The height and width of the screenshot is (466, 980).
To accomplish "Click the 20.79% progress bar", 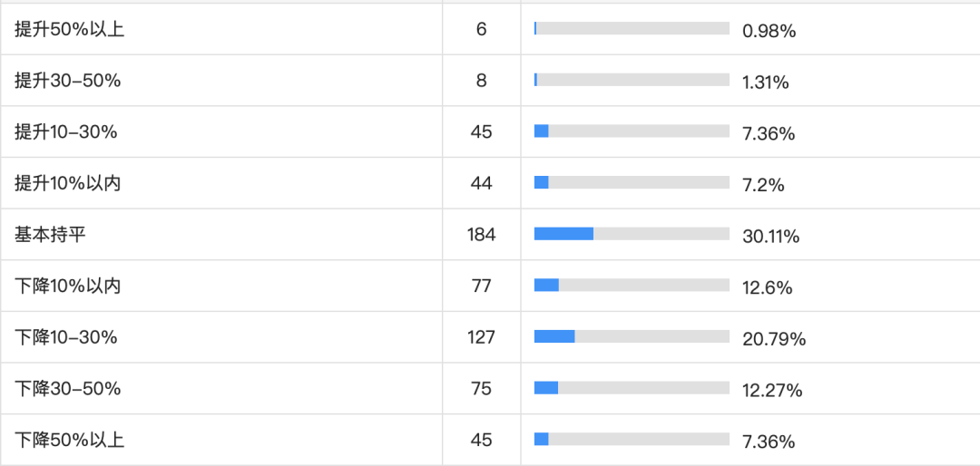I will pos(632,336).
